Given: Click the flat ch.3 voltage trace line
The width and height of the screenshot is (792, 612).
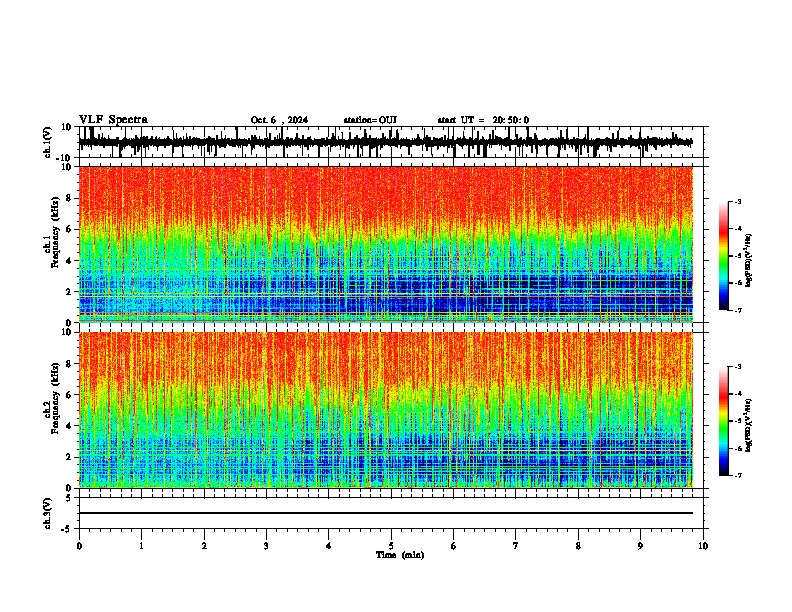Looking at the screenshot, I should pos(386,513).
